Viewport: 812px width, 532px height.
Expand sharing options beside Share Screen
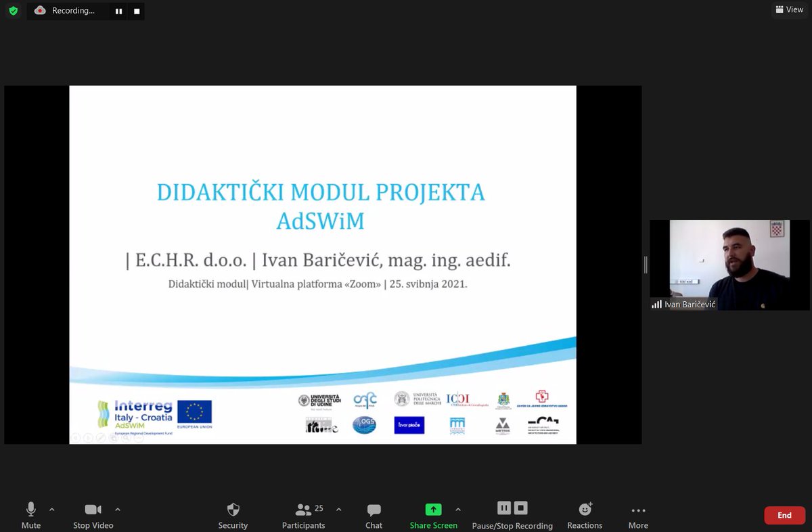[x=458, y=510]
